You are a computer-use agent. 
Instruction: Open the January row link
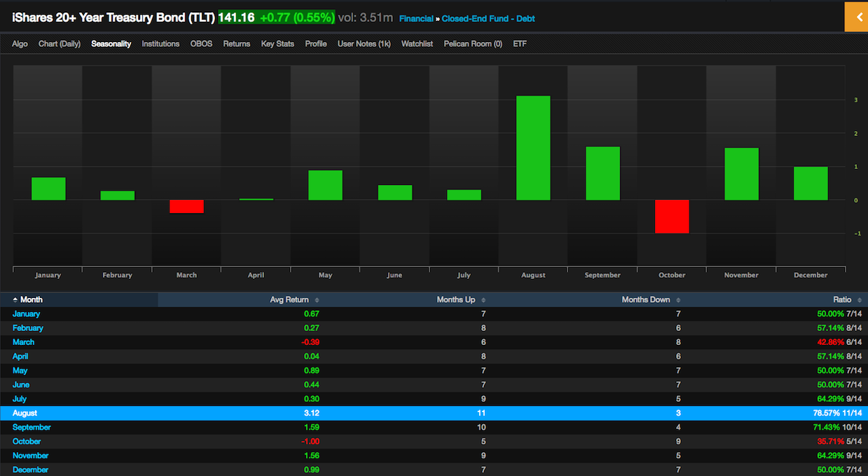[26, 314]
